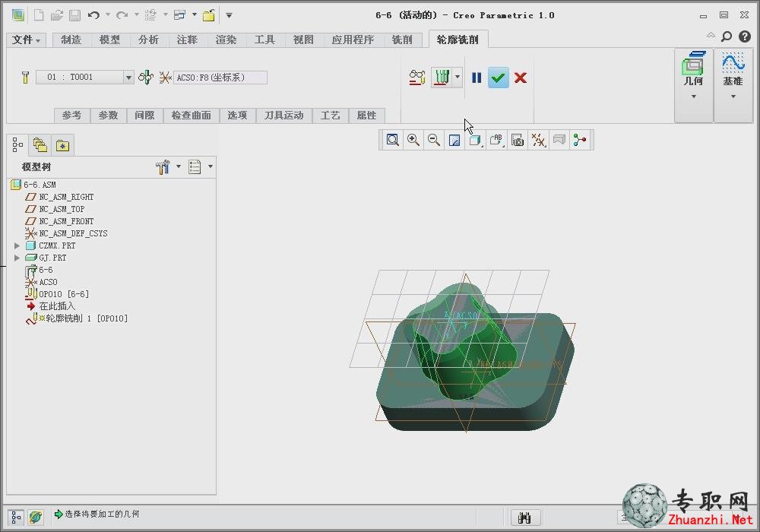This screenshot has width=760, height=532.
Task: Open the 检查曲面 check surfaces panel
Action: (x=191, y=116)
